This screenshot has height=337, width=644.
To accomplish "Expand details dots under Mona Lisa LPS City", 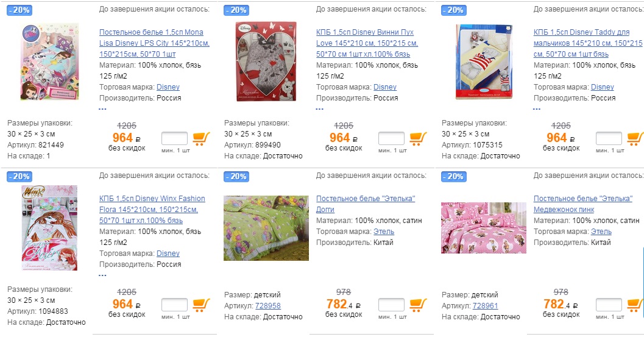I will pos(102,108).
